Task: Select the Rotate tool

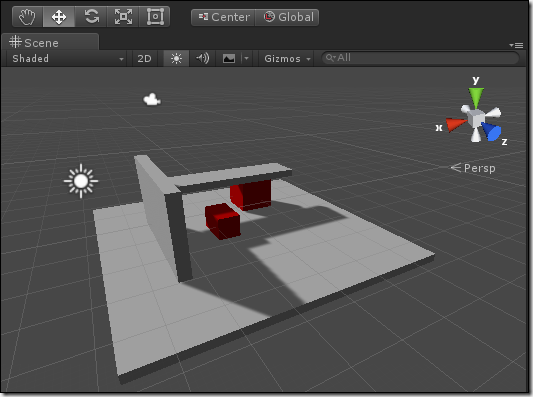Action: 91,17
